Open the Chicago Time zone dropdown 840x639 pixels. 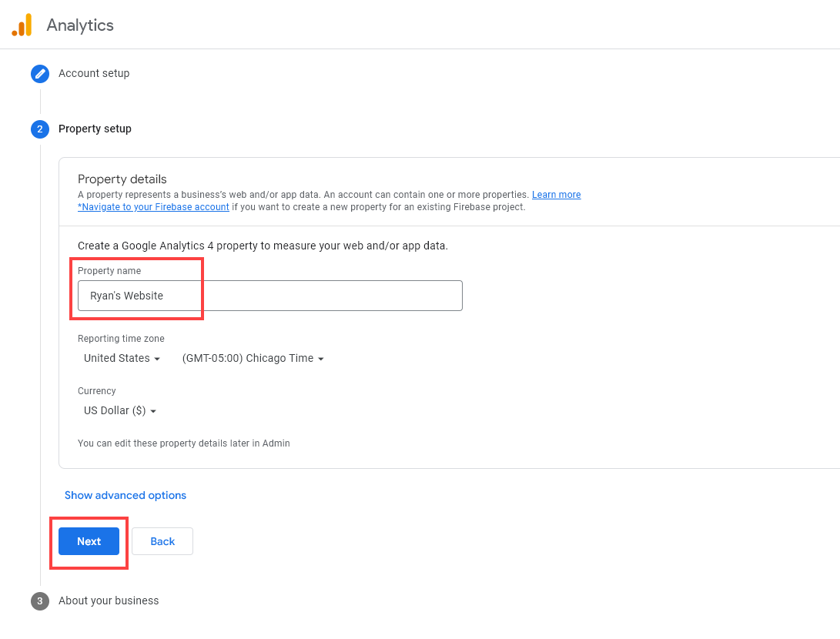tap(253, 358)
